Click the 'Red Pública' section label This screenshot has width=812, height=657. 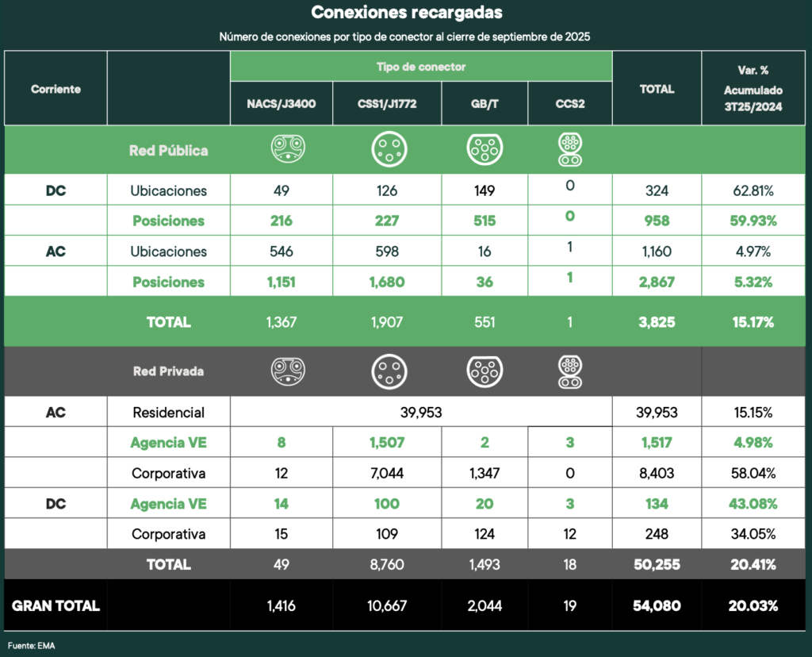(x=168, y=150)
